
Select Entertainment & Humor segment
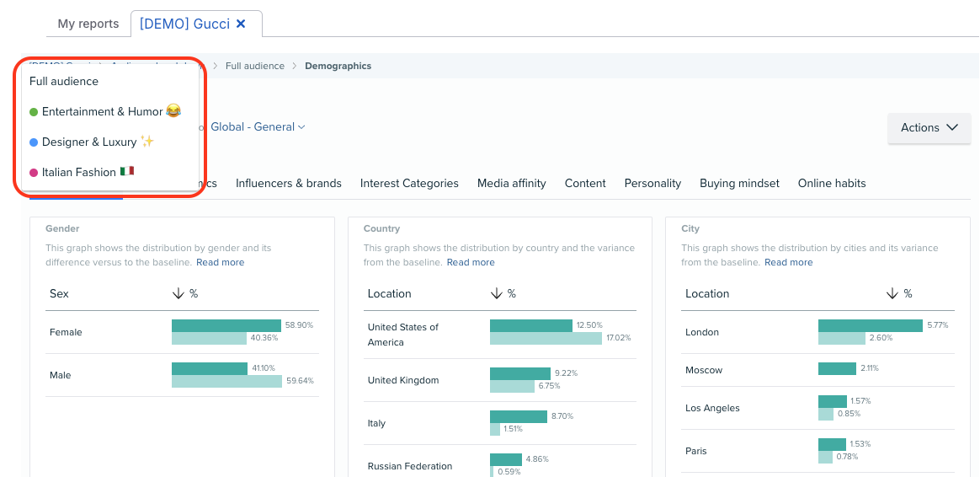pyautogui.click(x=103, y=111)
